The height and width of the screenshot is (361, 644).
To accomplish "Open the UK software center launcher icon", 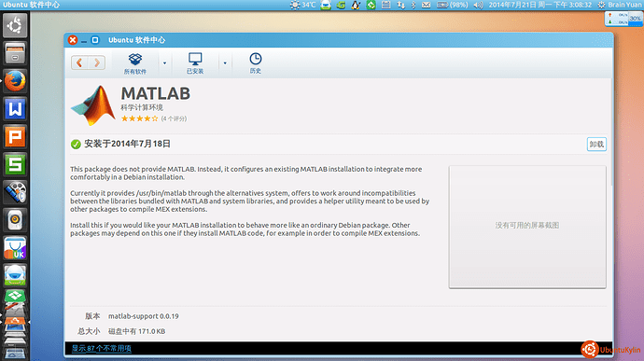I will coord(15,248).
